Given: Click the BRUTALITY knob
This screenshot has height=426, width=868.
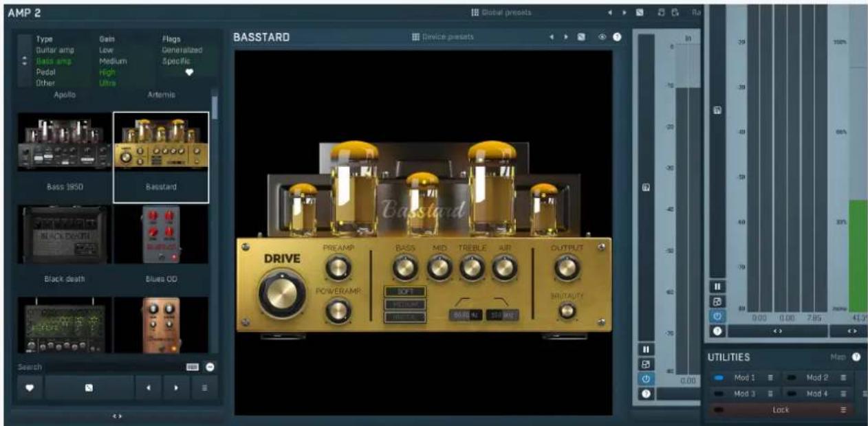Looking at the screenshot, I should 566,311.
